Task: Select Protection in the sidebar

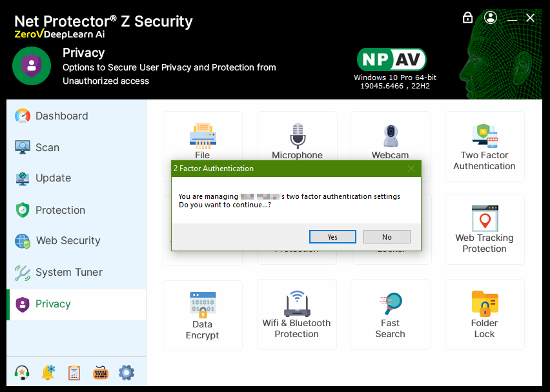Action: (x=60, y=210)
